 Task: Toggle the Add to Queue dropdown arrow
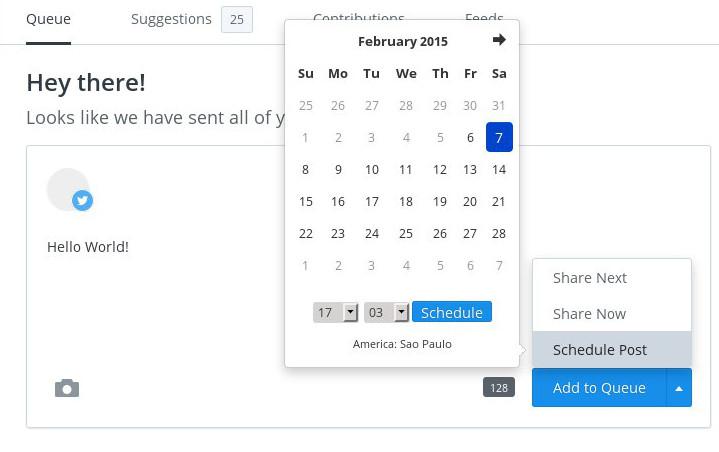679,388
